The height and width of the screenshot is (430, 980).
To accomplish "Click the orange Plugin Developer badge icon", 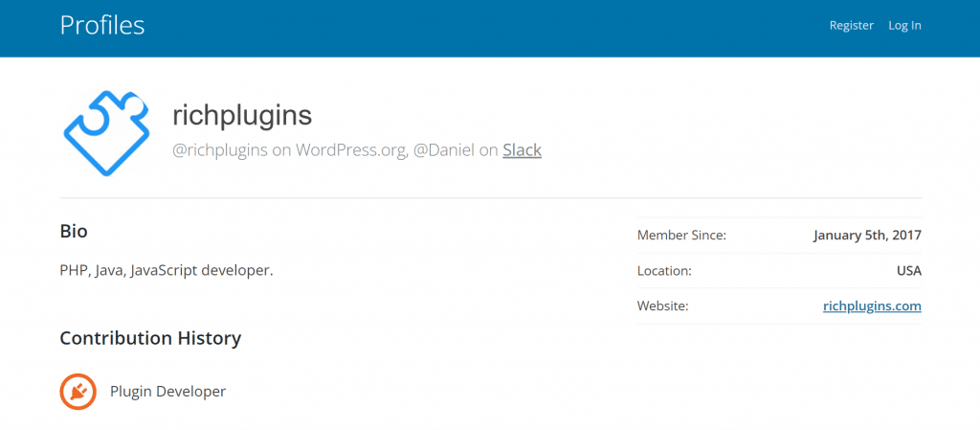I will pos(78,391).
